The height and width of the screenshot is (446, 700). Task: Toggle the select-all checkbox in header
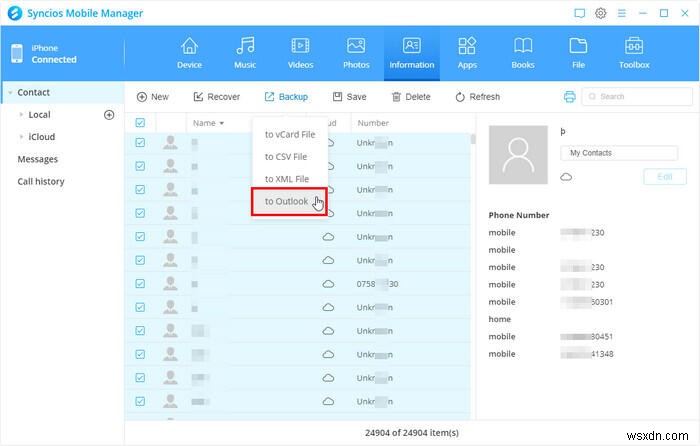pos(140,123)
